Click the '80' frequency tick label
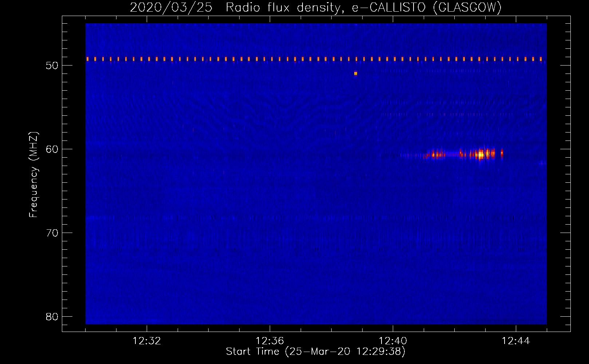 [x=52, y=317]
